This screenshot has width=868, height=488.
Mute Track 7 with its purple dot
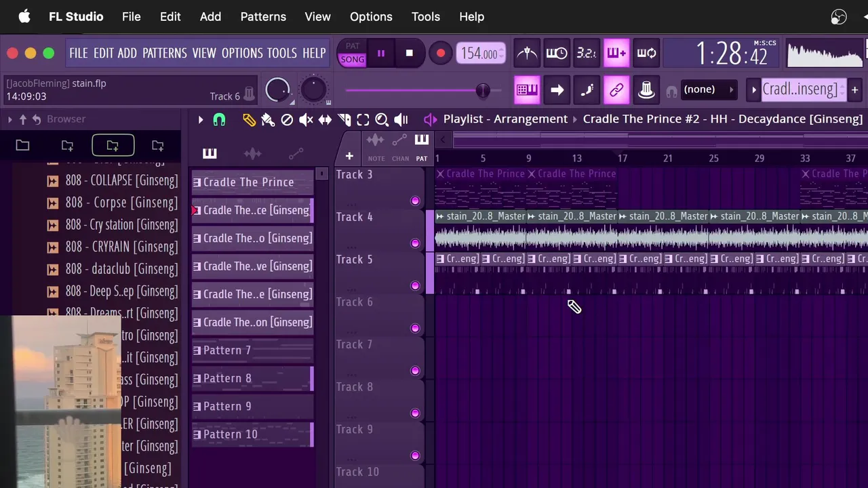[415, 371]
